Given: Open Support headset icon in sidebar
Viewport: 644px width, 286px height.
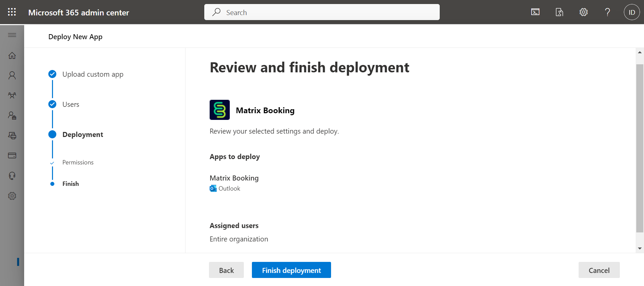Looking at the screenshot, I should point(12,176).
